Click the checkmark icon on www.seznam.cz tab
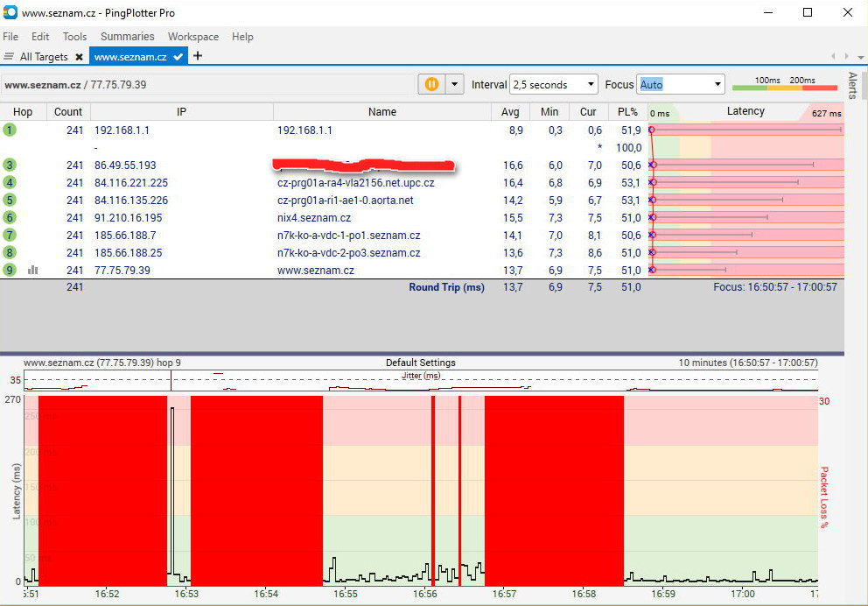The height and width of the screenshot is (606, 868). (178, 57)
